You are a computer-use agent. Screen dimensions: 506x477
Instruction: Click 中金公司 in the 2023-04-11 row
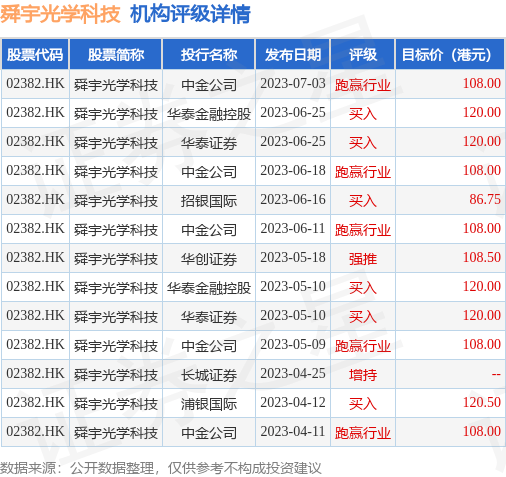point(209,432)
